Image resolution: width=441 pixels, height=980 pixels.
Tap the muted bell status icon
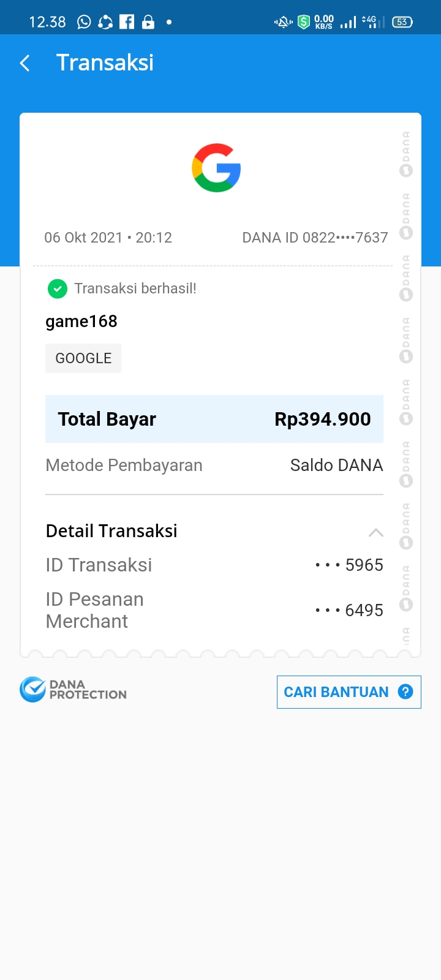point(283,23)
